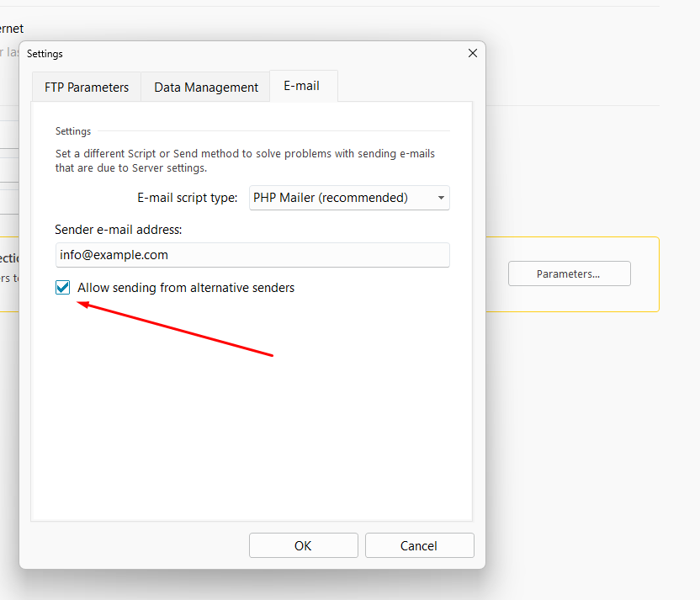Click the PHP Mailer dropdown arrow
Screen dimensions: 700x600
pos(441,199)
